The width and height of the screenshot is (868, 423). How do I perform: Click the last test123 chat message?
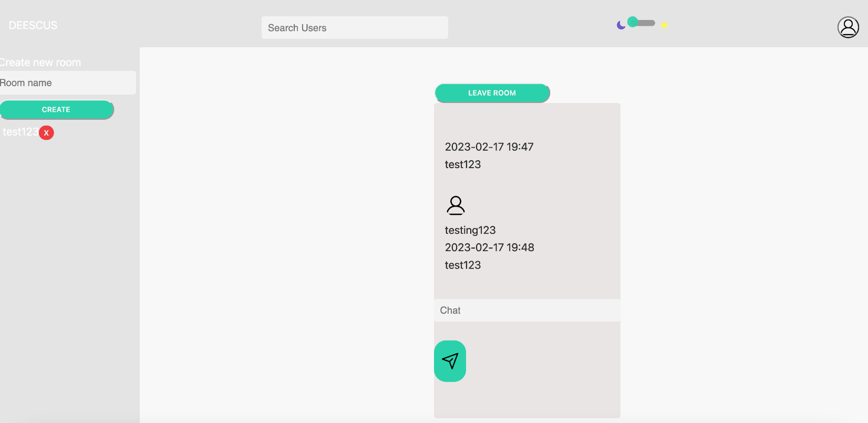463,265
